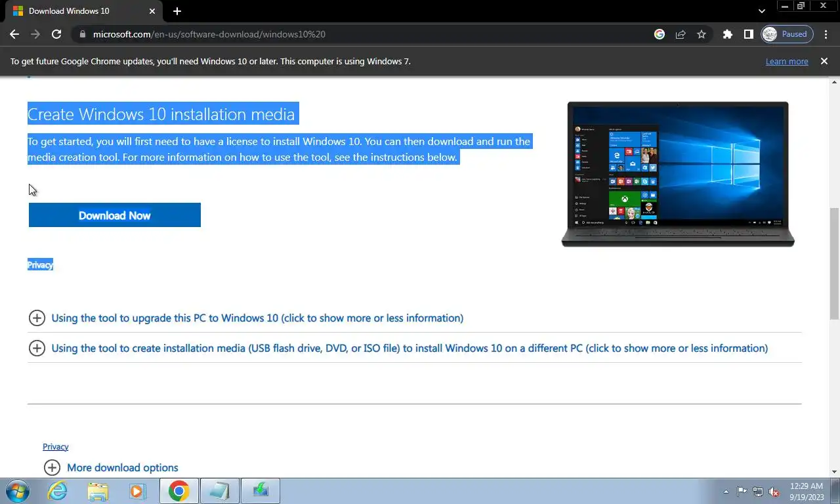Open Windows Media Player from taskbar
The image size is (840, 504).
tap(137, 491)
